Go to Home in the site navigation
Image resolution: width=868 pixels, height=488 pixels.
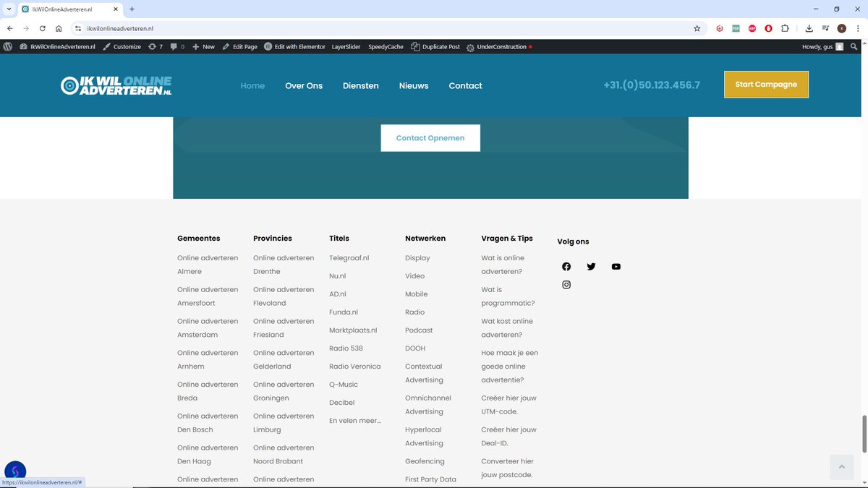click(252, 85)
